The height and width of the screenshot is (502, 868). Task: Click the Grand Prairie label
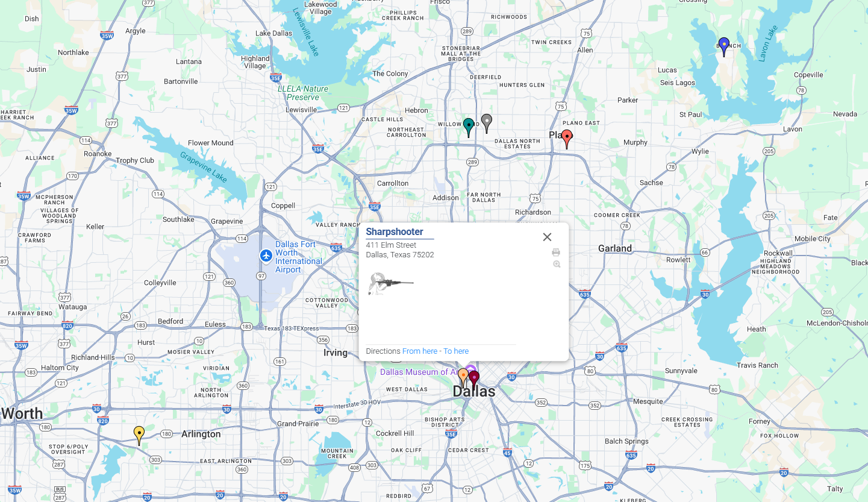point(299,424)
